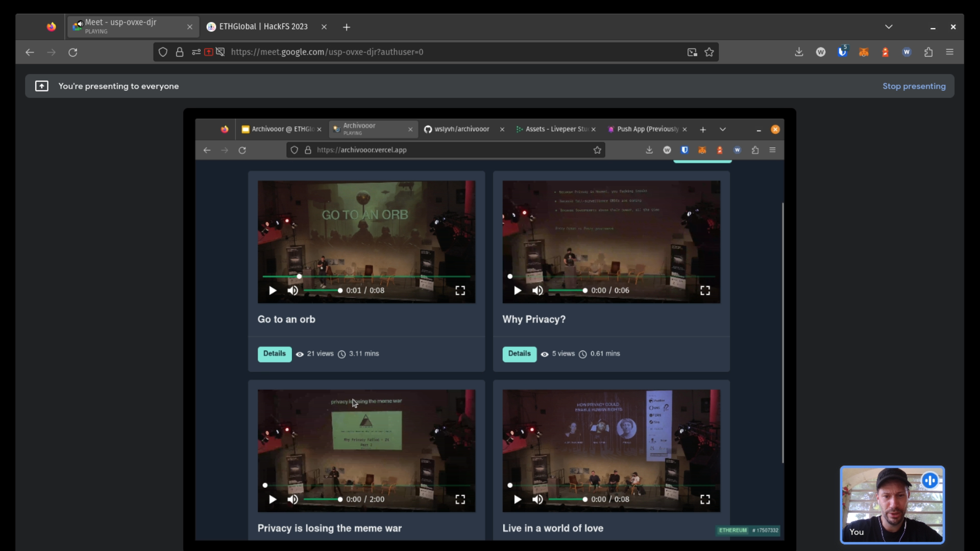The image size is (980, 551).
Task: Click the Ethereum block number badge
Action: tap(749, 531)
